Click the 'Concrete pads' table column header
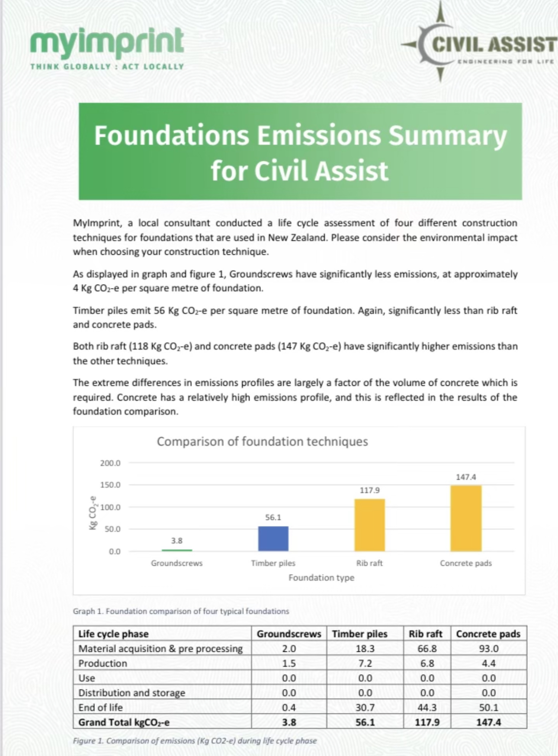Viewport: 558px width, 756px height. [488, 634]
